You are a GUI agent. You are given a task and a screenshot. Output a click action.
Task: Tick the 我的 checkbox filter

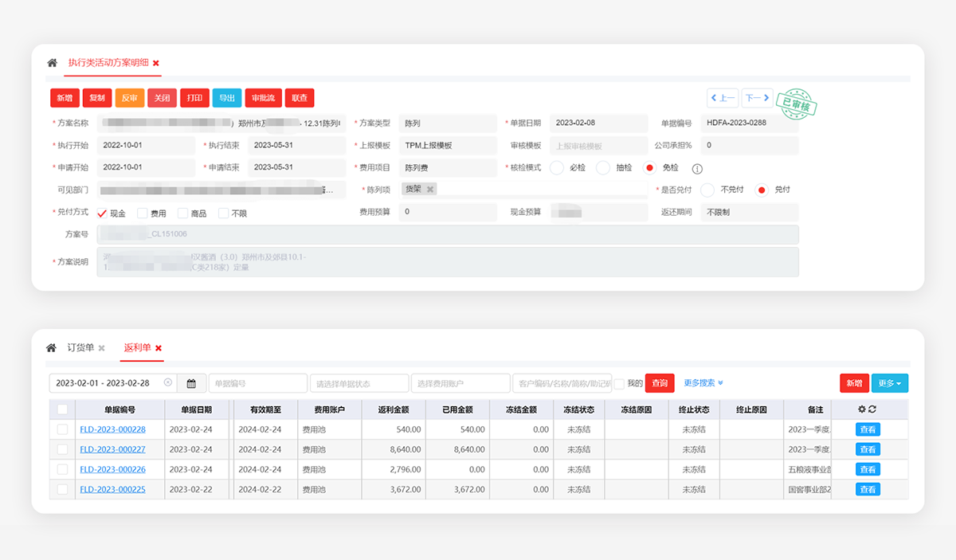[x=619, y=384]
